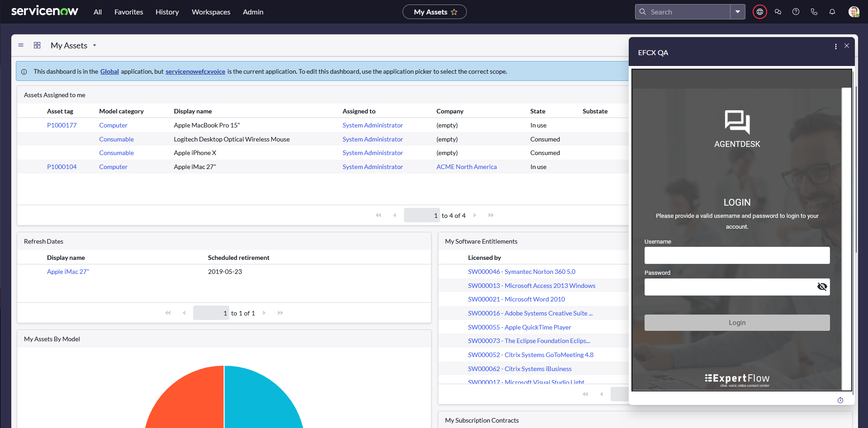
Task: Focus the Username input field
Action: 737,255
